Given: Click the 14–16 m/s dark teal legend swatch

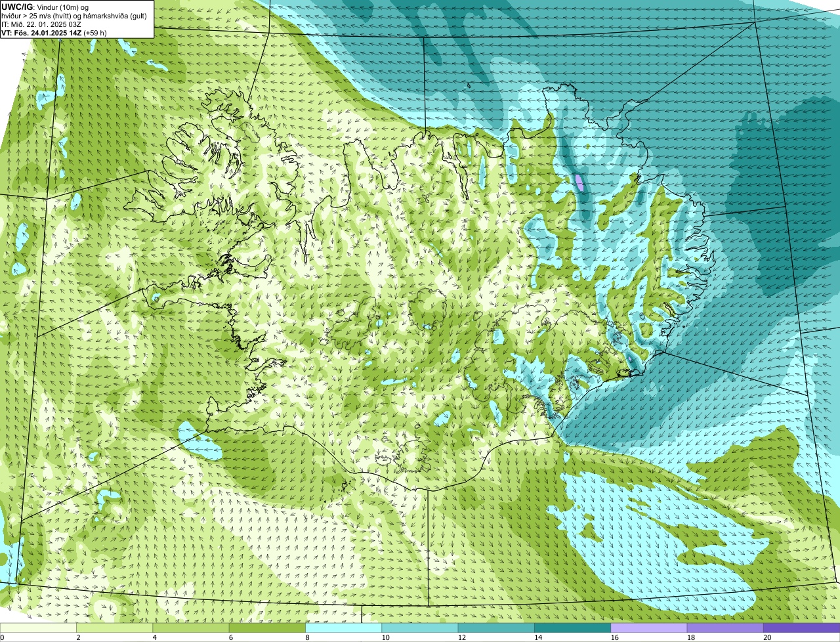Looking at the screenshot, I should coord(572,628).
